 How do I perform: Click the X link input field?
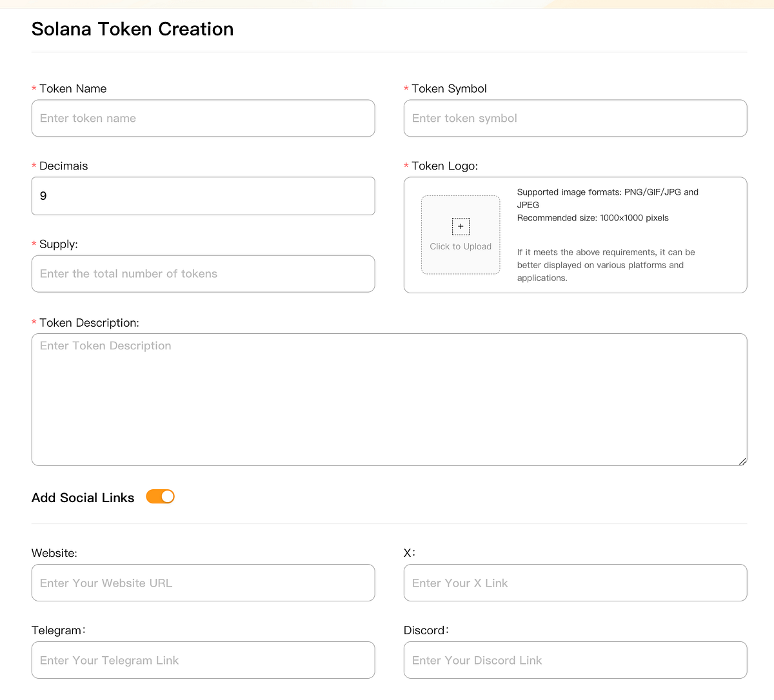(575, 583)
